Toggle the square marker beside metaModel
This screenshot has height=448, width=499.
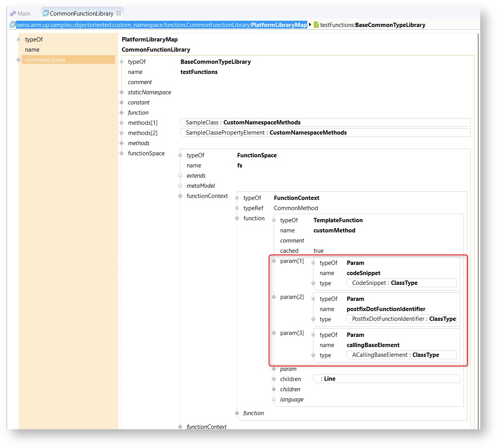(180, 186)
